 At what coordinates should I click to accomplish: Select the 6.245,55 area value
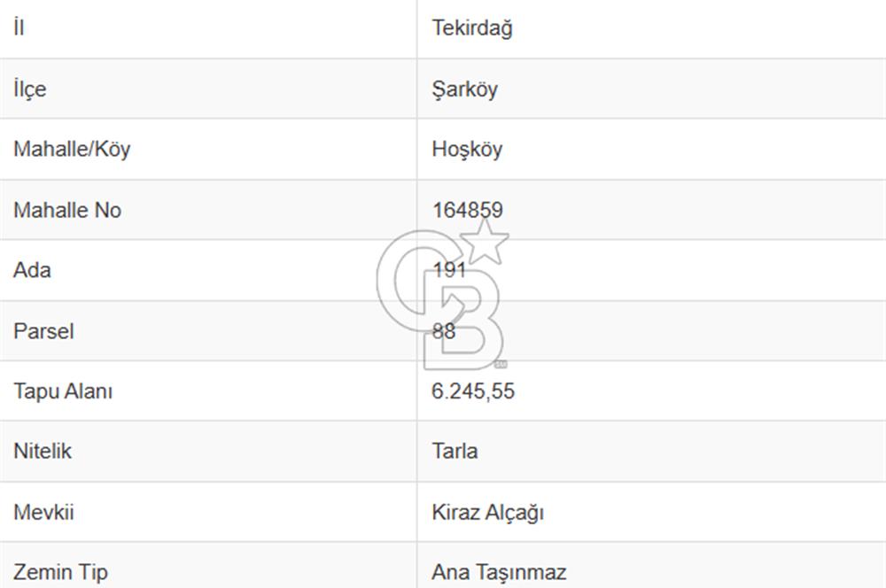coord(473,391)
